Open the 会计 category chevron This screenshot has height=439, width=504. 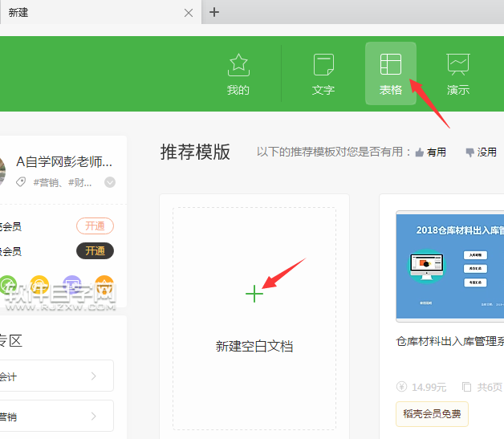click(x=94, y=376)
